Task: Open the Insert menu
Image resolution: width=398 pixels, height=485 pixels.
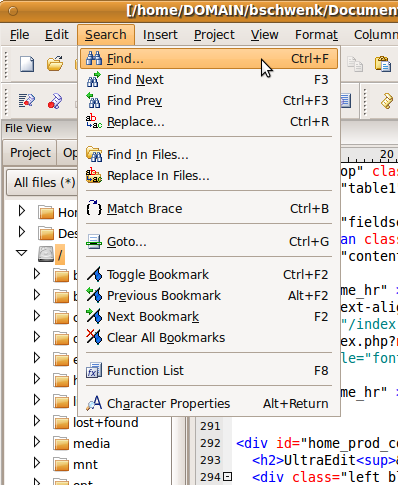Action: pos(160,35)
